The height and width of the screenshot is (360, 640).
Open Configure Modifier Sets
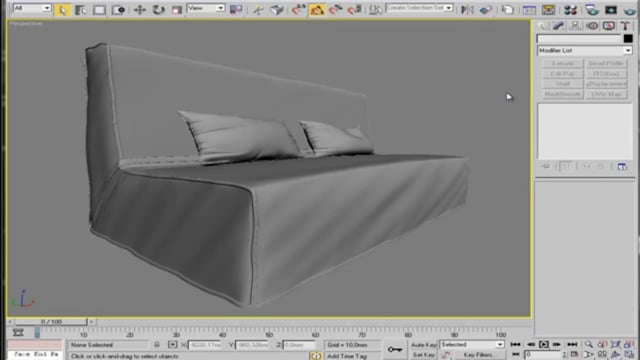tap(622, 167)
